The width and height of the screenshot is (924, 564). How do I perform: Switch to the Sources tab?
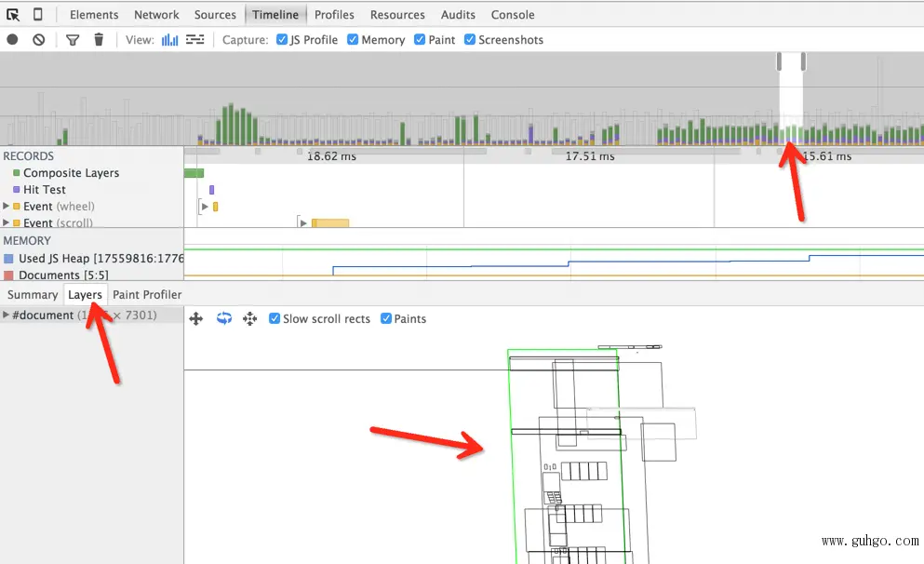[x=215, y=14]
